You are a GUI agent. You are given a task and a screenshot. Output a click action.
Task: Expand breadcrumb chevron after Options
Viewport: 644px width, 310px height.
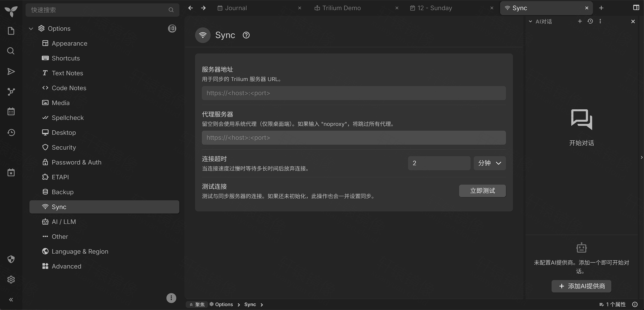[x=239, y=305]
